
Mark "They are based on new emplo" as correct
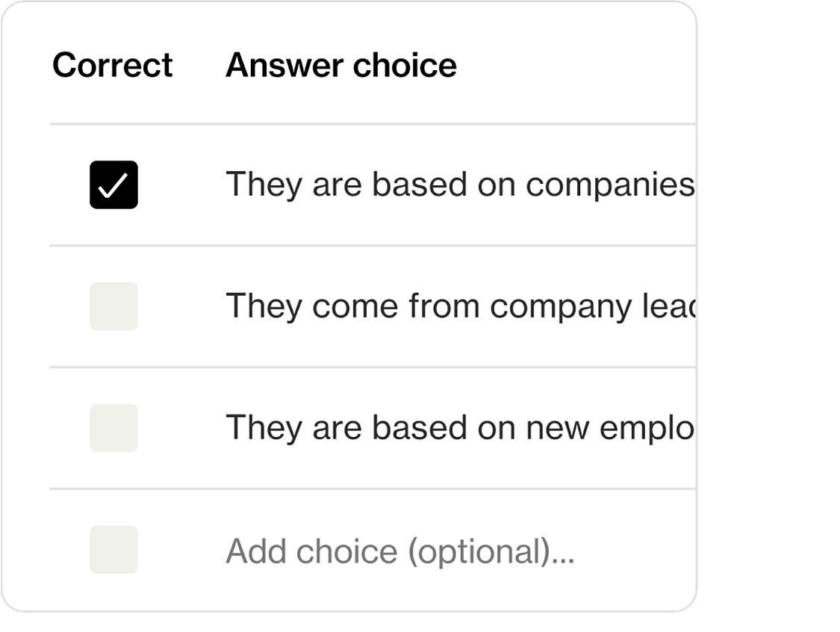tap(113, 428)
